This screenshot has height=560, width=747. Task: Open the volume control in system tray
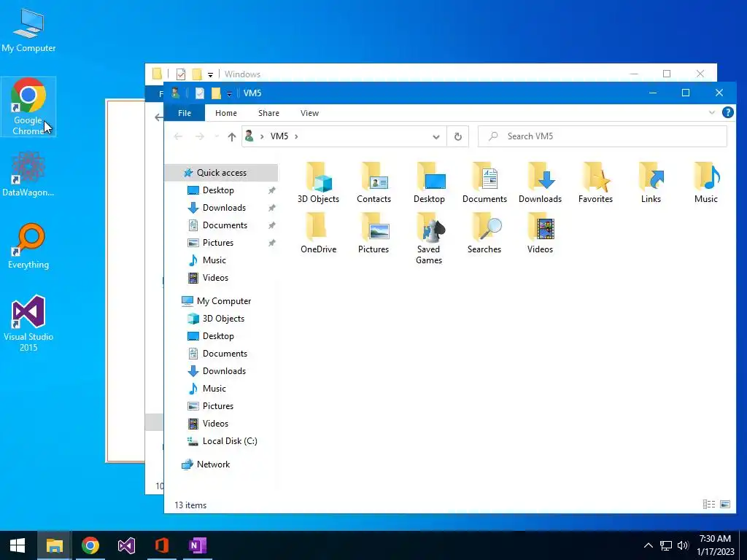click(683, 545)
